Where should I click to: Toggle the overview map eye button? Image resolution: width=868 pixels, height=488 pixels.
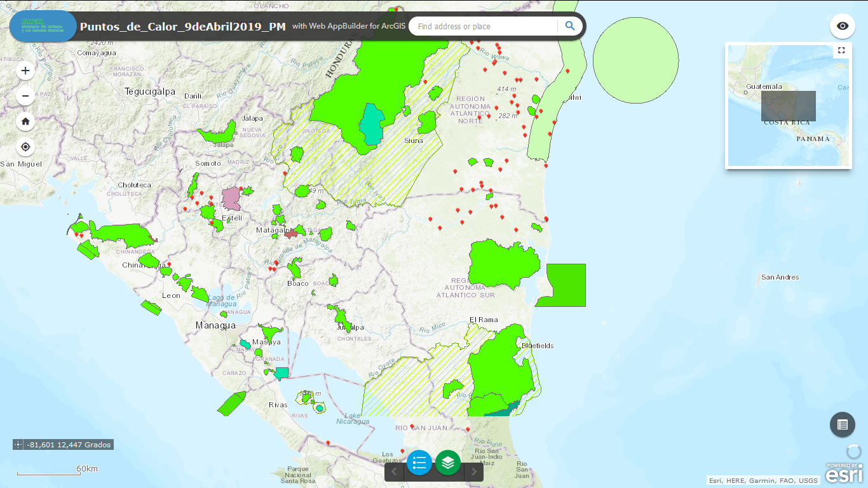(x=843, y=26)
